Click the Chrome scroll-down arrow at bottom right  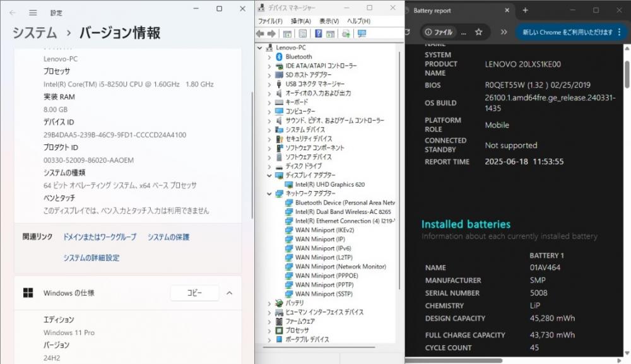(627, 353)
